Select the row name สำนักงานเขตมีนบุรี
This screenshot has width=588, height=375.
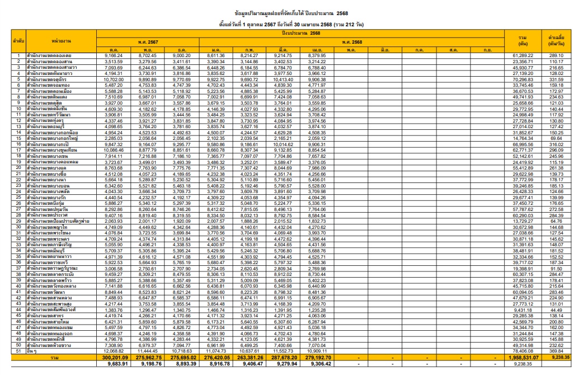click(46, 251)
